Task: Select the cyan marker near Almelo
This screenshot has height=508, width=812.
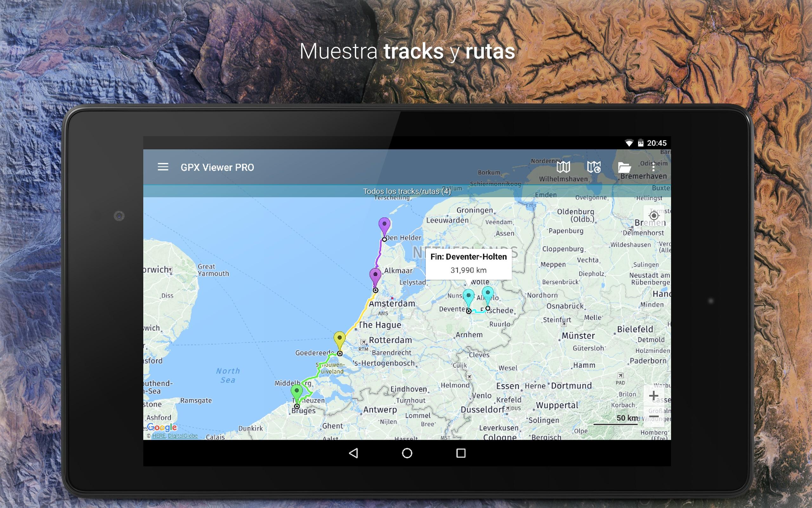Action: 488,296
